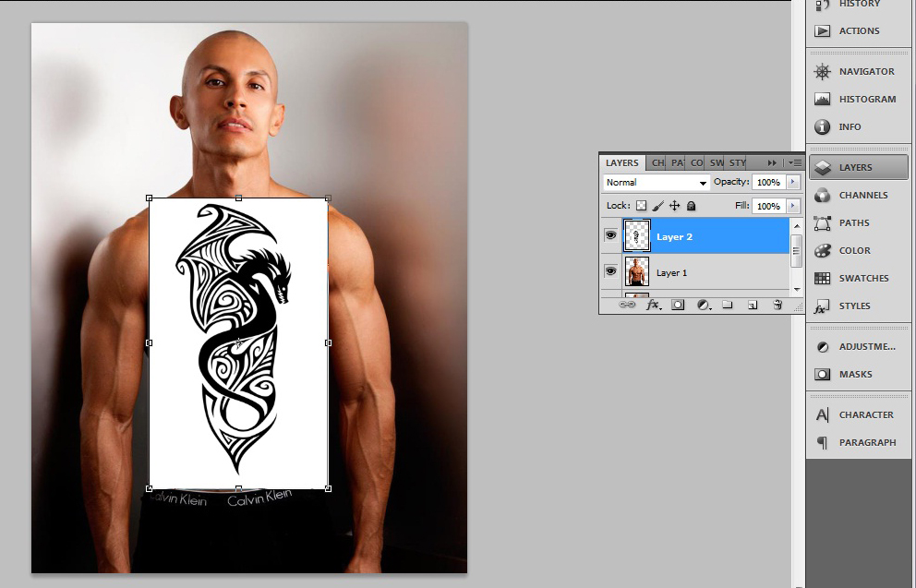Open the Paths panel icon in dock
The height and width of the screenshot is (588, 916).
click(823, 223)
